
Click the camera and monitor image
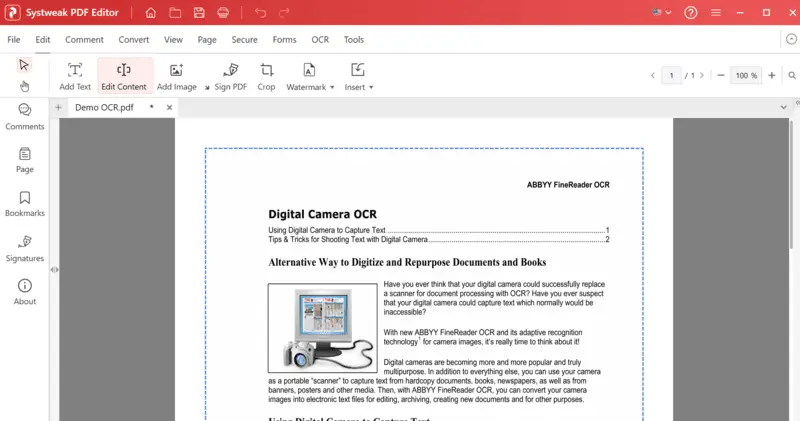pyautogui.click(x=322, y=328)
